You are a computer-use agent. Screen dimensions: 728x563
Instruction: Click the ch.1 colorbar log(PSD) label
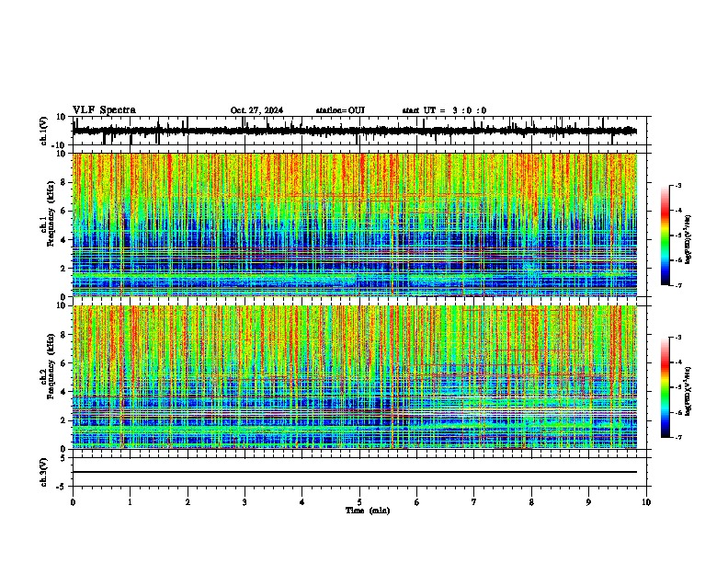click(x=688, y=239)
